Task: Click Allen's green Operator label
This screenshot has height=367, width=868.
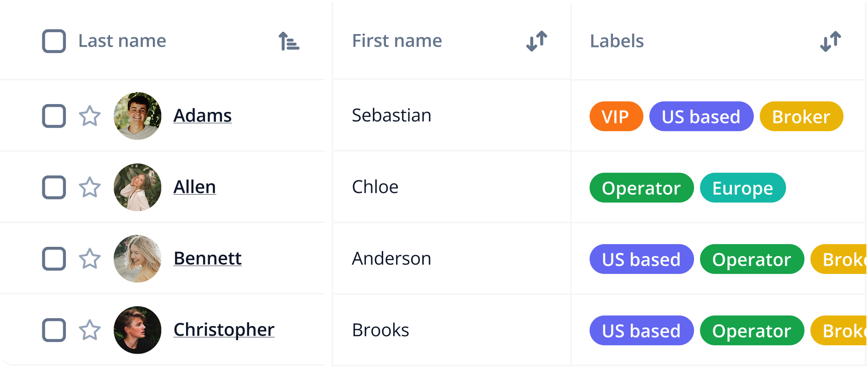Action: (x=641, y=188)
